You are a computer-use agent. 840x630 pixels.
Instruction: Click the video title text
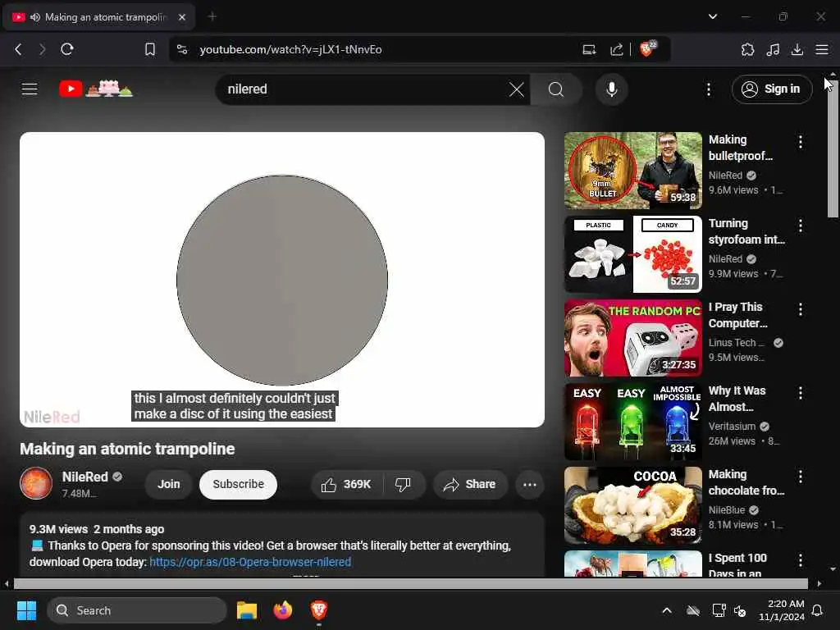point(127,449)
